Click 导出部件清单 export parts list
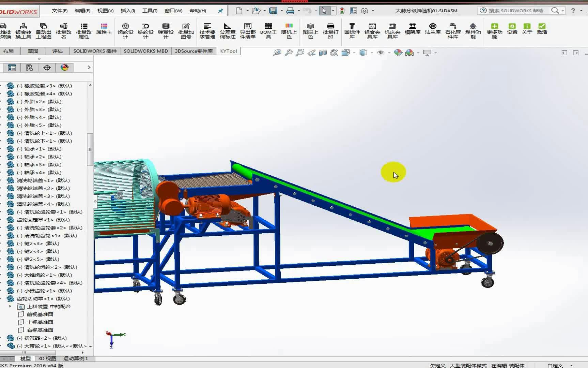 [x=248, y=31]
